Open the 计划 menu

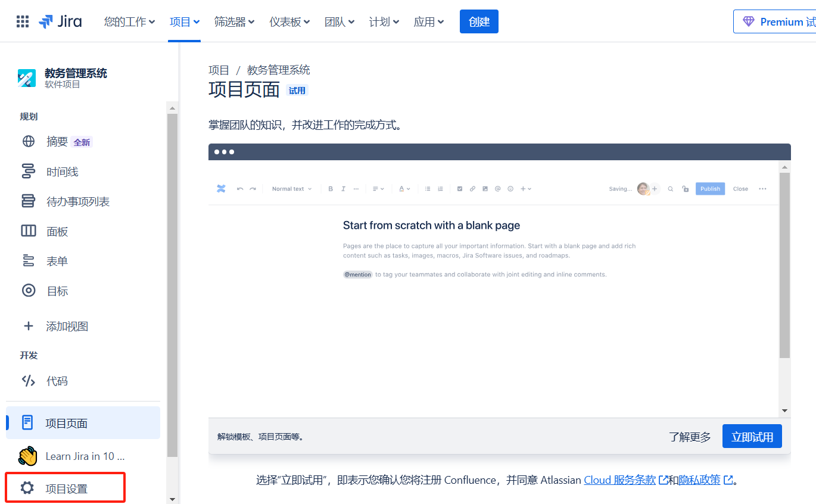coord(384,22)
